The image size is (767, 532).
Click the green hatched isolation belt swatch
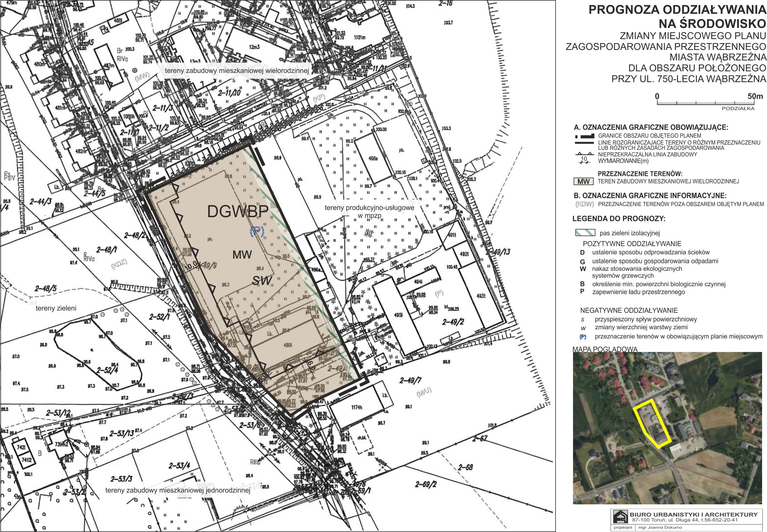coord(585,233)
